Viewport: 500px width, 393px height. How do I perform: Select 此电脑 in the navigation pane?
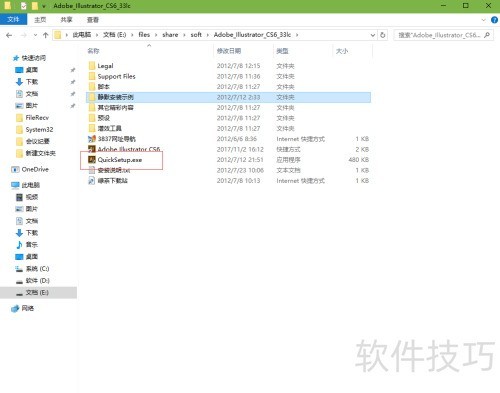(x=30, y=185)
